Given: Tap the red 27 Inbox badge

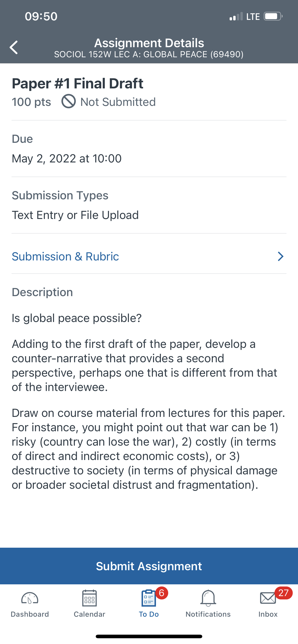Looking at the screenshot, I should 283,593.
